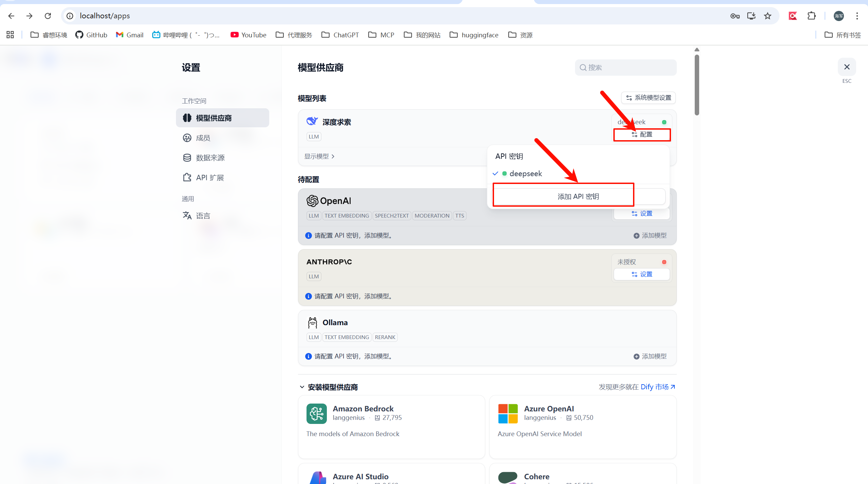Image resolution: width=868 pixels, height=484 pixels.
Task: Click the Ollama llama icon
Action: pos(312,322)
